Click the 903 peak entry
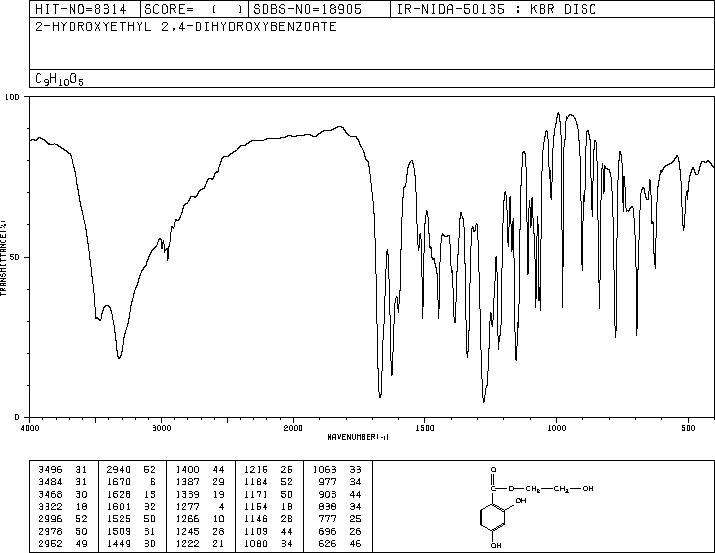Screen dimensions: 715x553 (340, 494)
